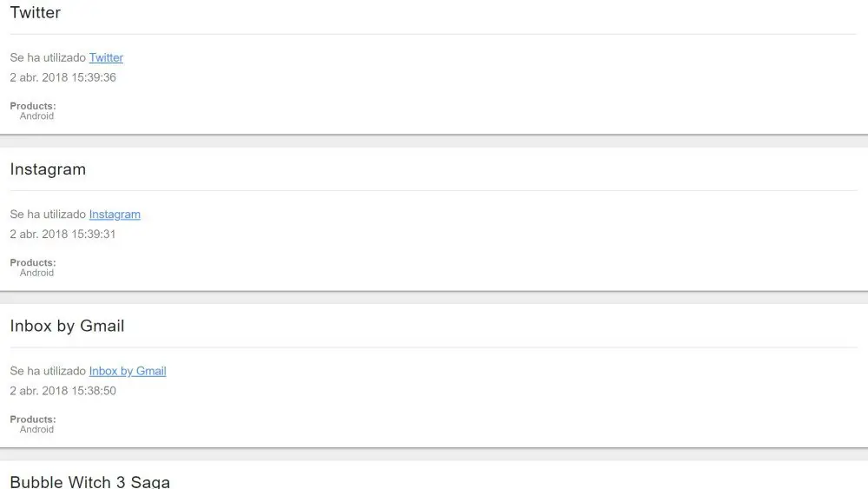The height and width of the screenshot is (489, 868).
Task: Click the Products label in Twitter card
Action: 33,106
